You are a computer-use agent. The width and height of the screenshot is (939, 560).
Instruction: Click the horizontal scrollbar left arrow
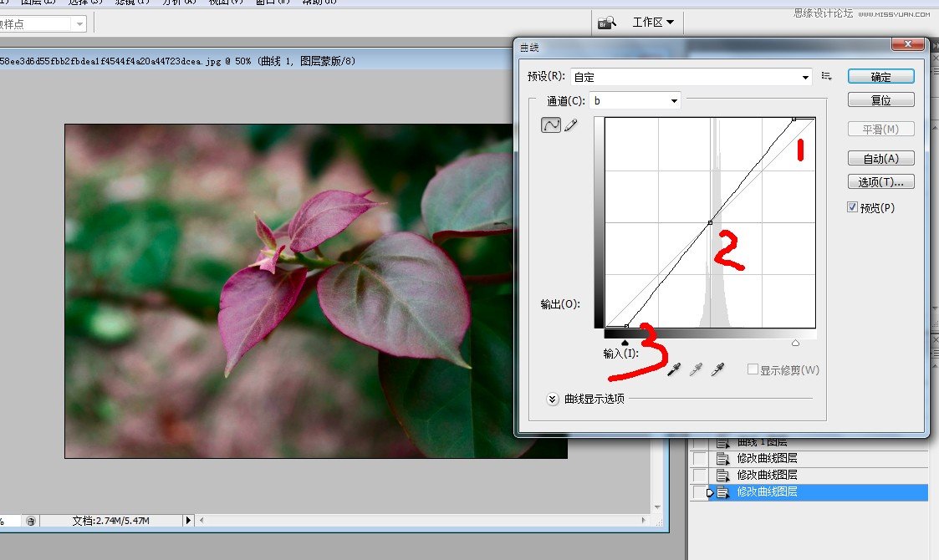(x=202, y=521)
